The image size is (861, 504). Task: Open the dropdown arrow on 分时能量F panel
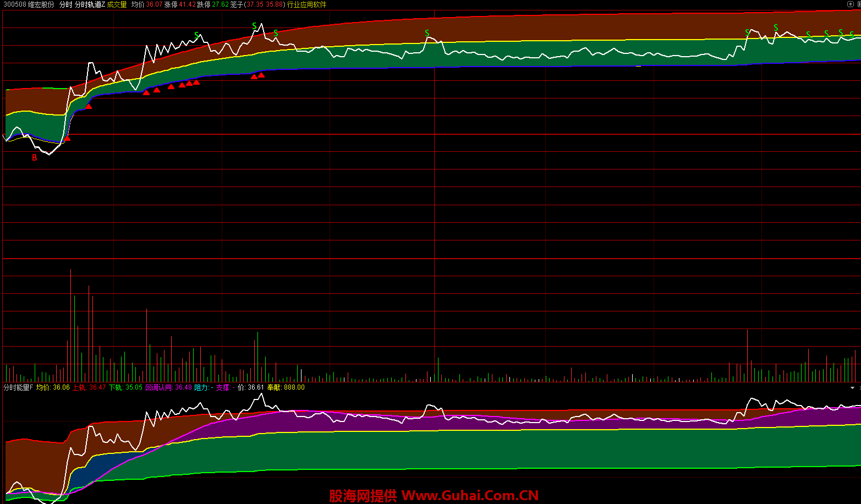[x=852, y=388]
